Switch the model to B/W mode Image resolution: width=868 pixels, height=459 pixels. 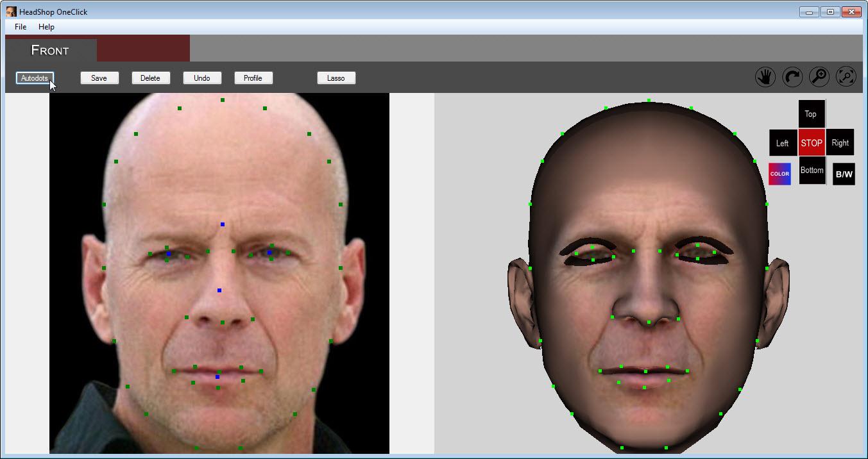[x=844, y=174]
